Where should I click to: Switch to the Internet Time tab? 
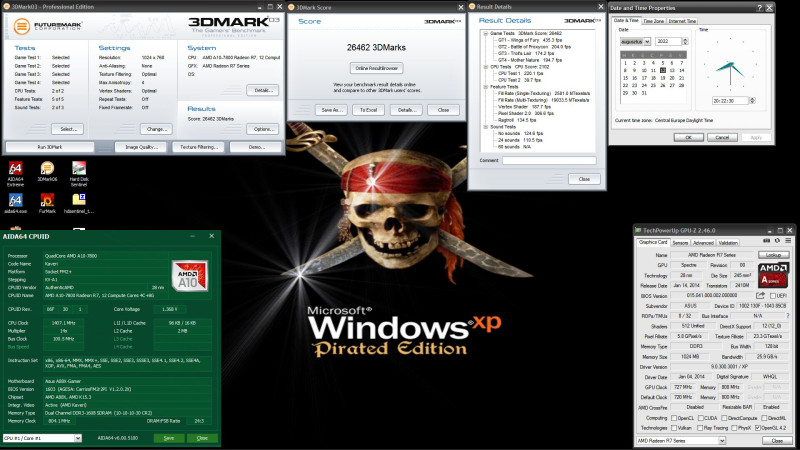pos(682,21)
